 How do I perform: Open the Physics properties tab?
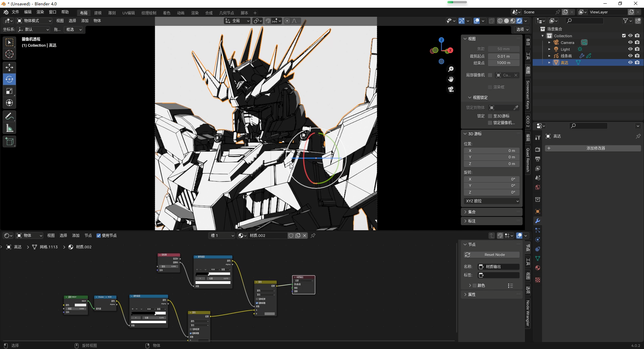[x=538, y=240]
